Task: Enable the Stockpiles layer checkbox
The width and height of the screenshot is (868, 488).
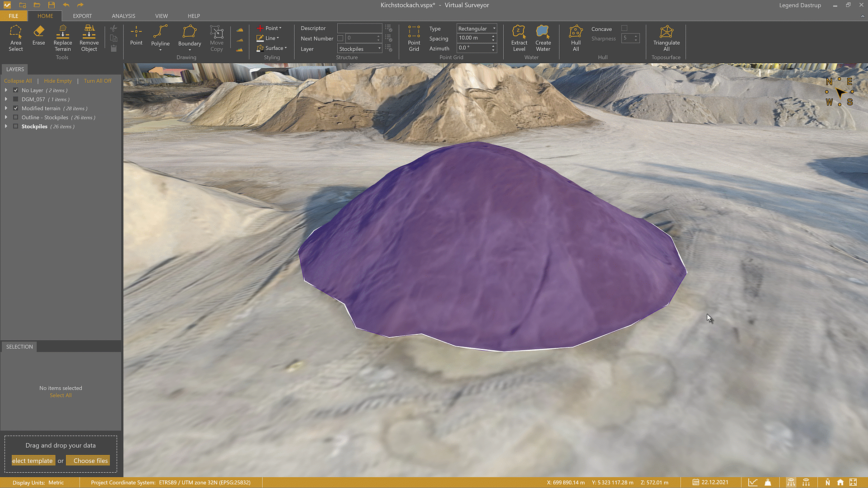Action: pos(16,127)
